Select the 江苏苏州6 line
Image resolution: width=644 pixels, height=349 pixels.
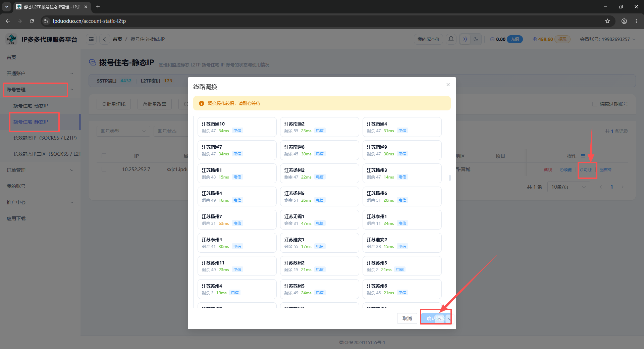coord(402,289)
